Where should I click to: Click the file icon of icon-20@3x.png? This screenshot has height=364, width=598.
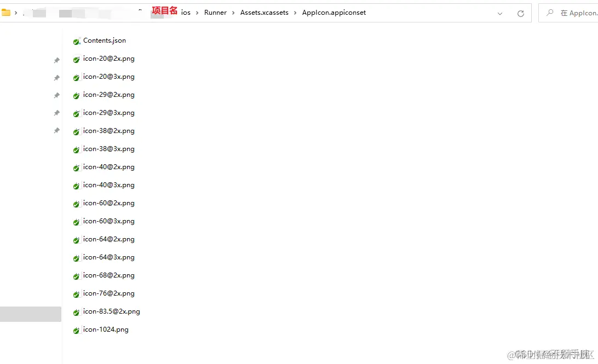coord(77,77)
